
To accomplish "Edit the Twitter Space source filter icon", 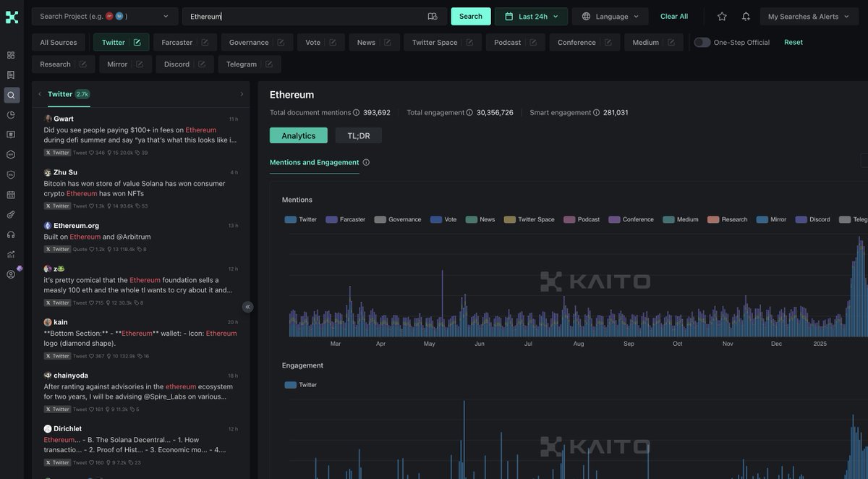I will coord(469,43).
